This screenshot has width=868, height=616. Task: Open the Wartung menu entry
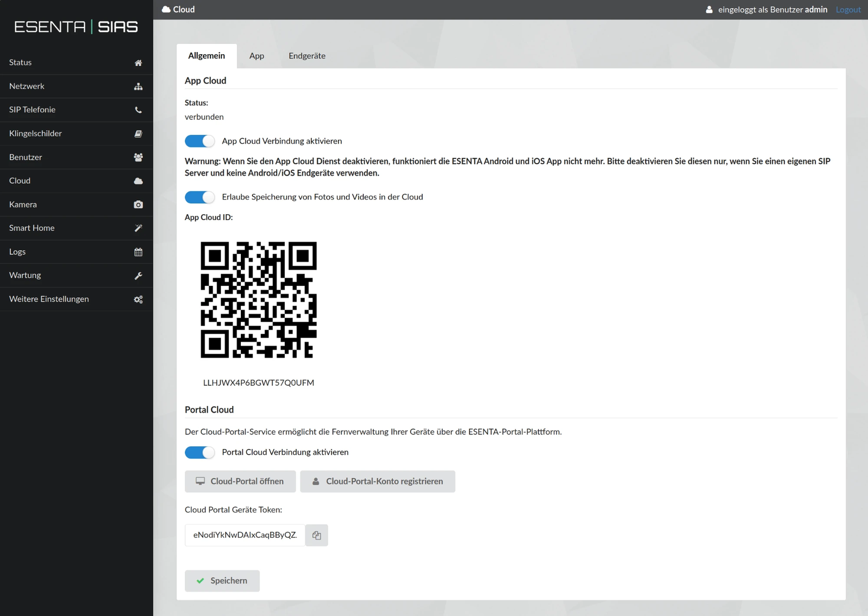pyautogui.click(x=76, y=275)
